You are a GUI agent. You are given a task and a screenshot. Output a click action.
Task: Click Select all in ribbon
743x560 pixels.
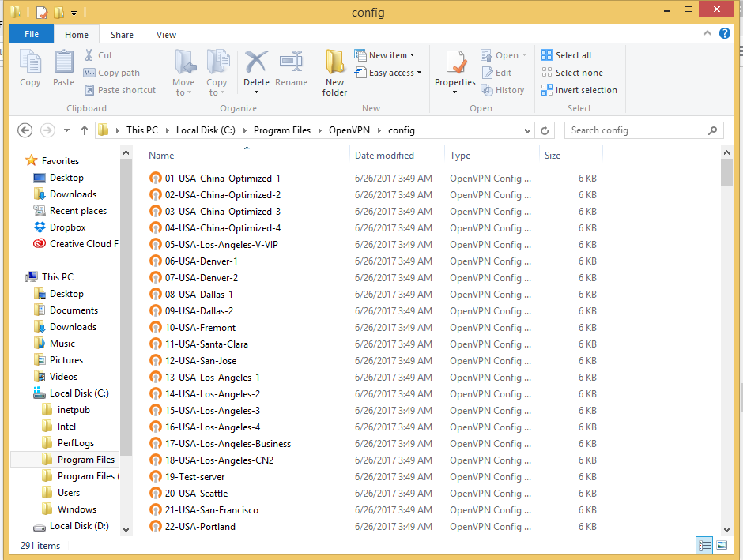tap(566, 55)
